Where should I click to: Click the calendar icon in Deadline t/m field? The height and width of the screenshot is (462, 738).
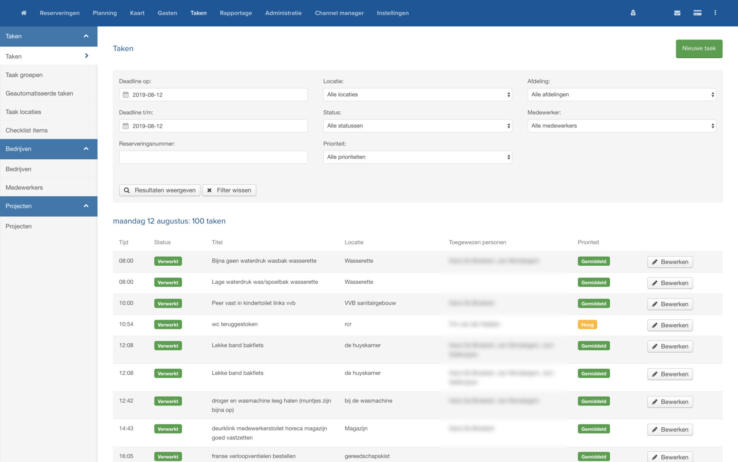pyautogui.click(x=126, y=126)
